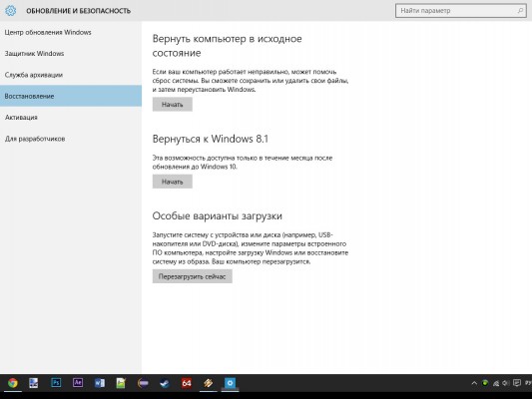This screenshot has height=399, width=532.
Task: Open Защитник Windows section
Action: pos(34,54)
